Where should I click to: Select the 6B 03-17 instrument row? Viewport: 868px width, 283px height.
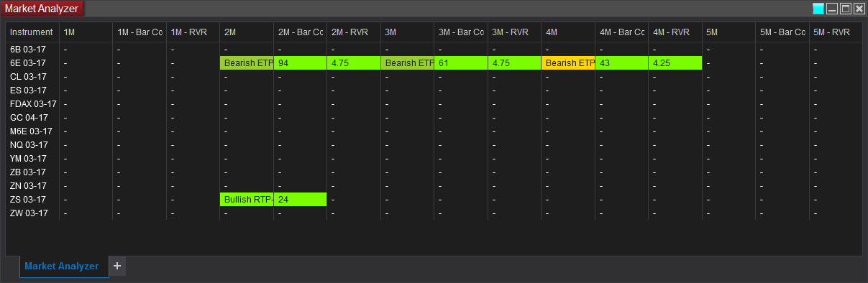point(434,49)
